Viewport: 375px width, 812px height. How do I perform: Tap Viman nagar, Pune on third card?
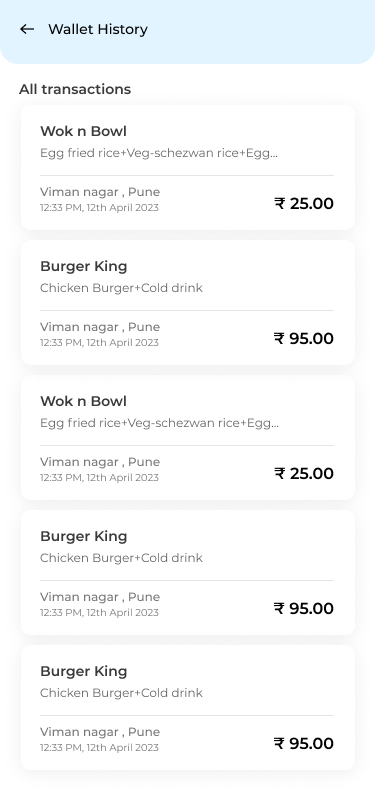[100, 462]
